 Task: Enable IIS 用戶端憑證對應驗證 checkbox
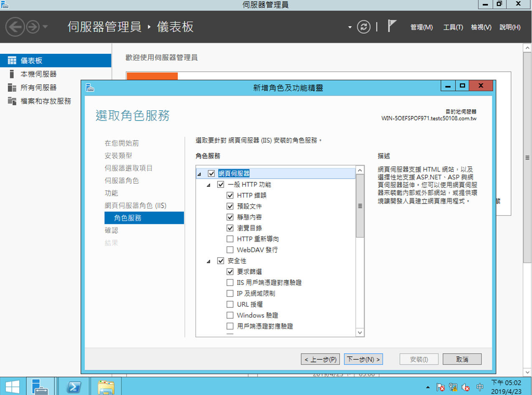pos(230,282)
